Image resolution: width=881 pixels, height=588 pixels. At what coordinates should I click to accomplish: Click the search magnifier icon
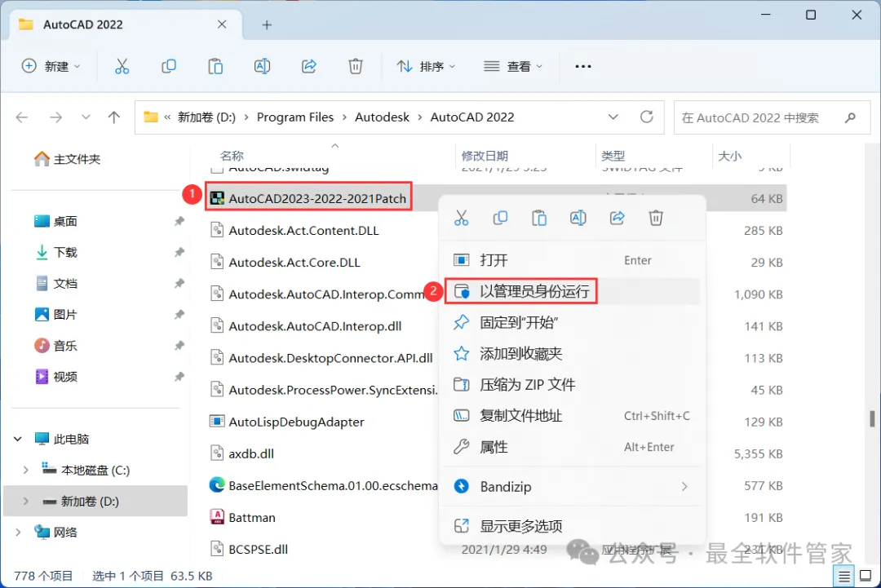coord(851,117)
